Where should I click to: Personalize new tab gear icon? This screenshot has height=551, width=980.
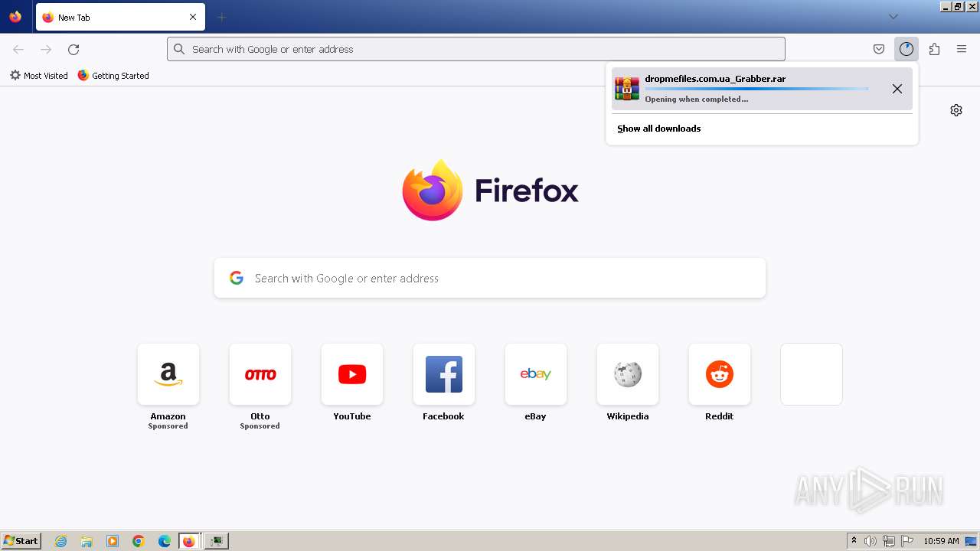(x=956, y=110)
